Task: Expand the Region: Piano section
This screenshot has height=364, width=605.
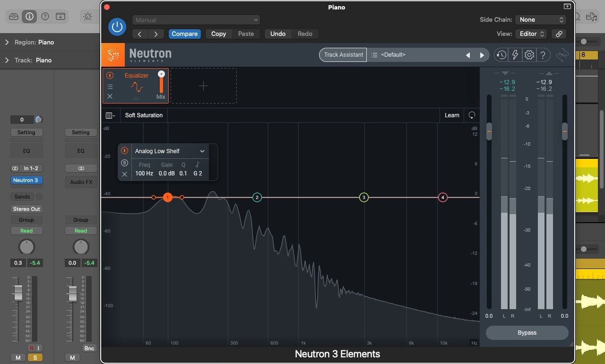Action: [6, 42]
